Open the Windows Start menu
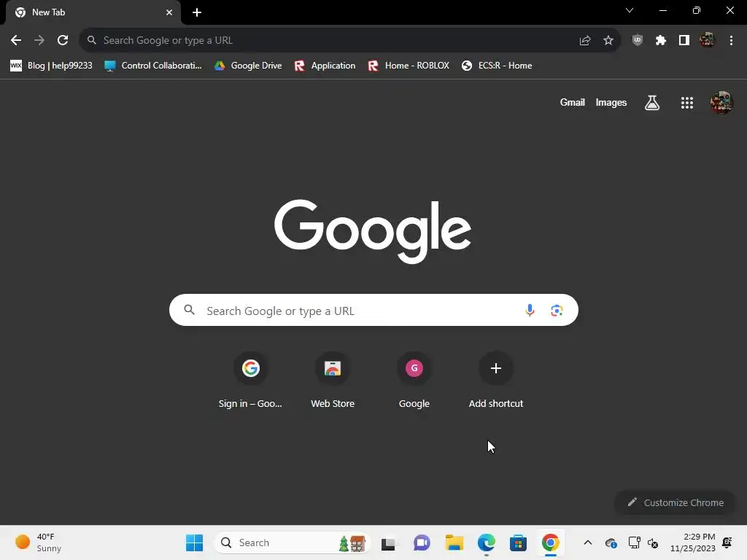 [194, 542]
